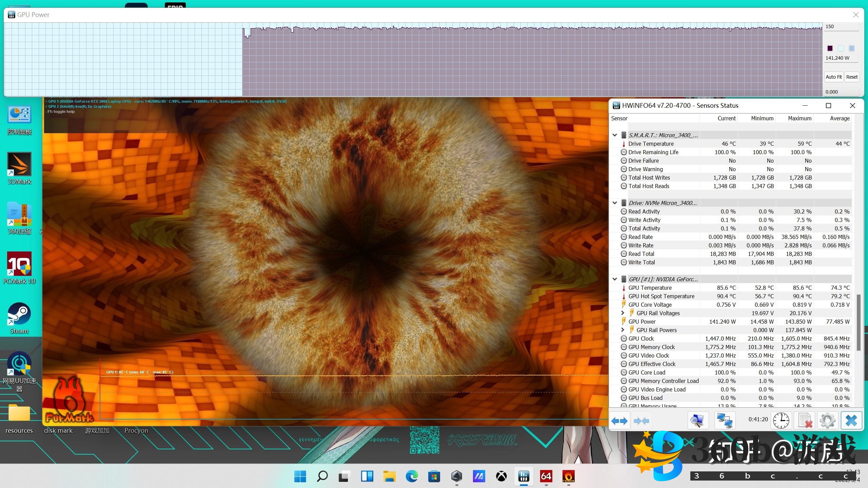This screenshot has height=488, width=868.
Task: Open the sensor search magnifier icon
Action: coord(697,421)
